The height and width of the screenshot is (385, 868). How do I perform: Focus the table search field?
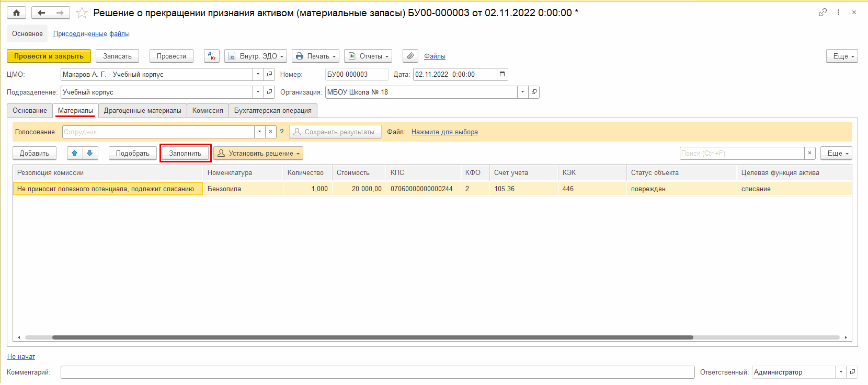coord(742,153)
